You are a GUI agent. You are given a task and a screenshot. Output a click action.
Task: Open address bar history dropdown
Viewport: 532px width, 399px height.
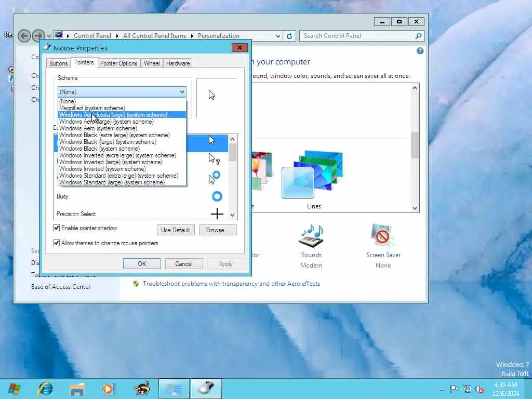(x=278, y=36)
